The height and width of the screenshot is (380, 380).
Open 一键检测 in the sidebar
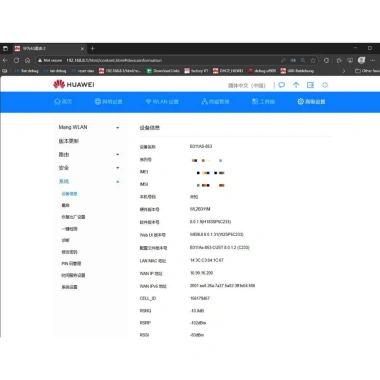(x=69, y=229)
